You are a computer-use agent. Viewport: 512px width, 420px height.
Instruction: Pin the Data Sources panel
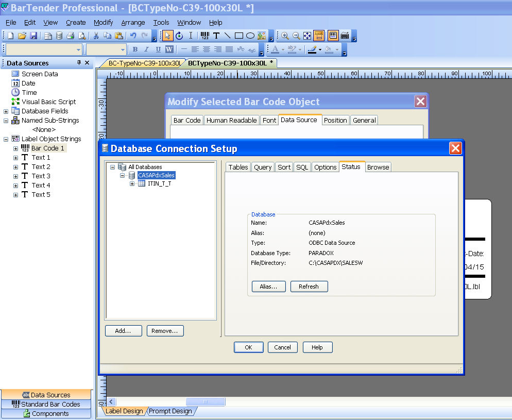79,62
